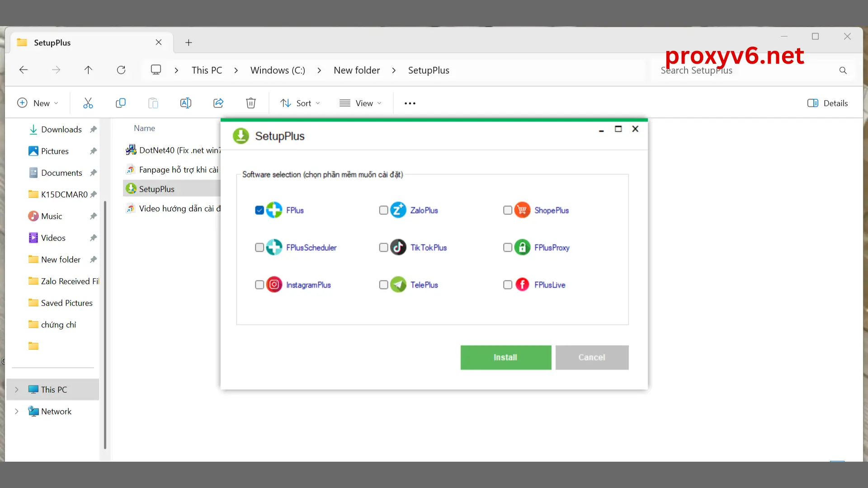Click the PC monitor icon in address bar
Screen dimensions: 868x488
click(x=156, y=70)
